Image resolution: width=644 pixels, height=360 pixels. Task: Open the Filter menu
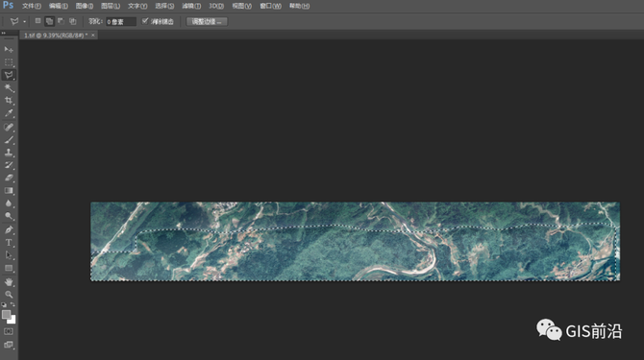click(x=191, y=6)
